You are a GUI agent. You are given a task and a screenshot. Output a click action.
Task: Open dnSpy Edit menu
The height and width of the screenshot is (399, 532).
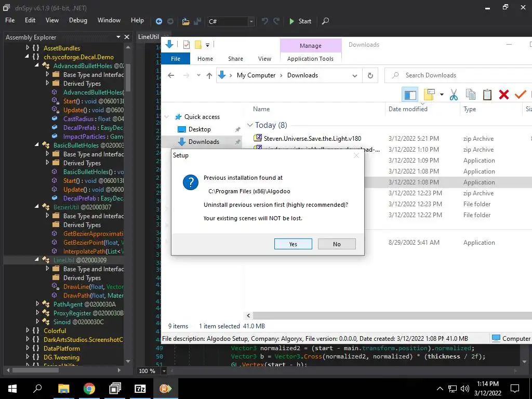pos(30,20)
